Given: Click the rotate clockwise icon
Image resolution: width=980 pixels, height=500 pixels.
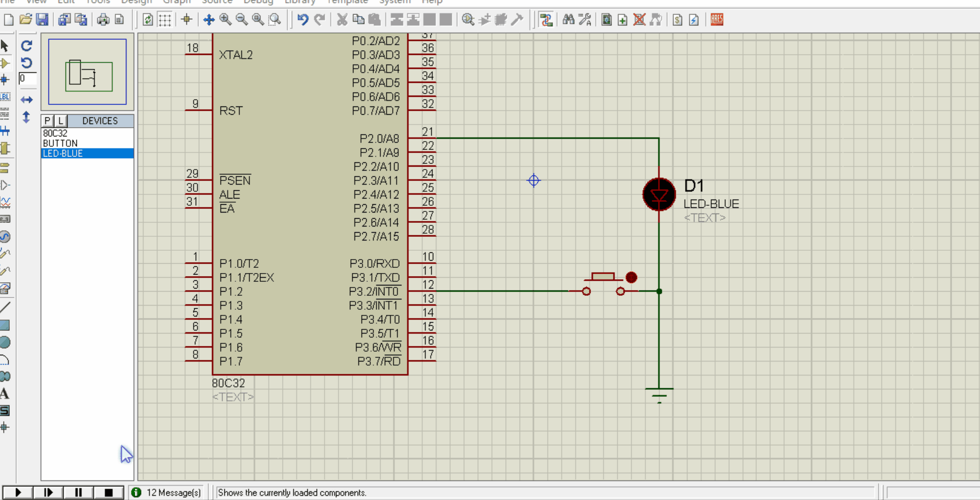Looking at the screenshot, I should click(27, 46).
